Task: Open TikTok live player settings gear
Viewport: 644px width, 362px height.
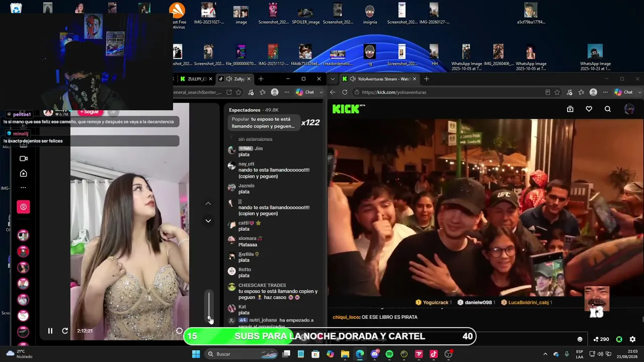Action: click(x=179, y=331)
